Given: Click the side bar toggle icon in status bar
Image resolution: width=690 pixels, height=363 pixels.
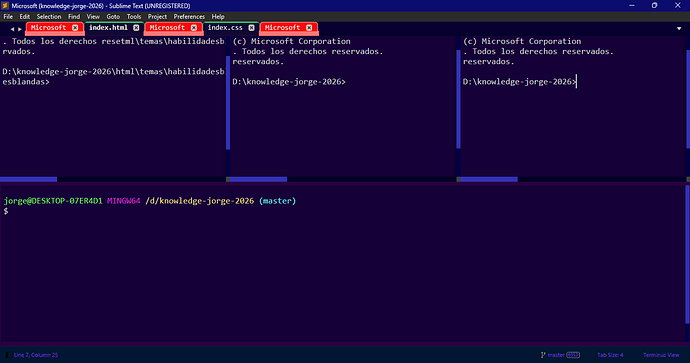Looking at the screenshot, I should point(7,355).
